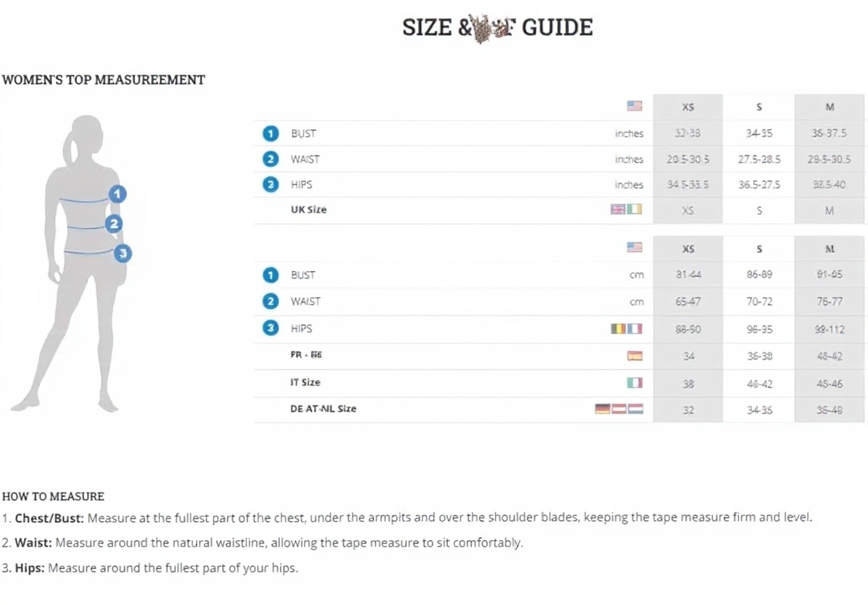
Task: Select the S column header in the inches table
Action: click(759, 107)
